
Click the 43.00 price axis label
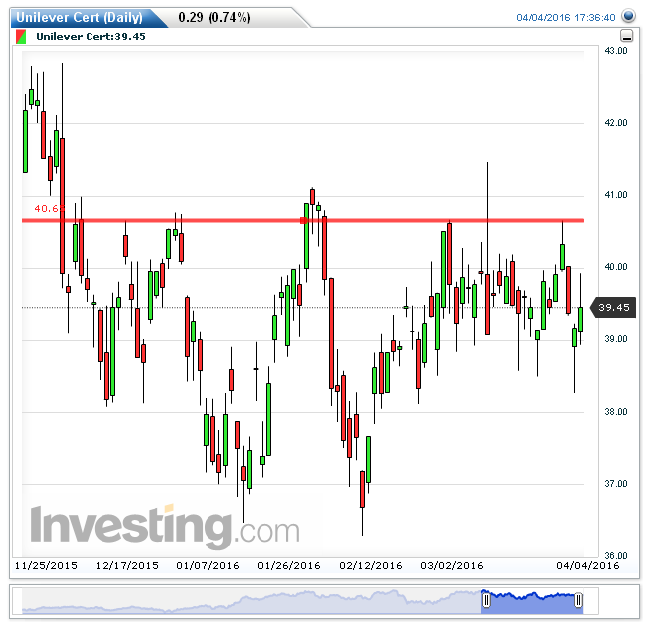pos(616,51)
